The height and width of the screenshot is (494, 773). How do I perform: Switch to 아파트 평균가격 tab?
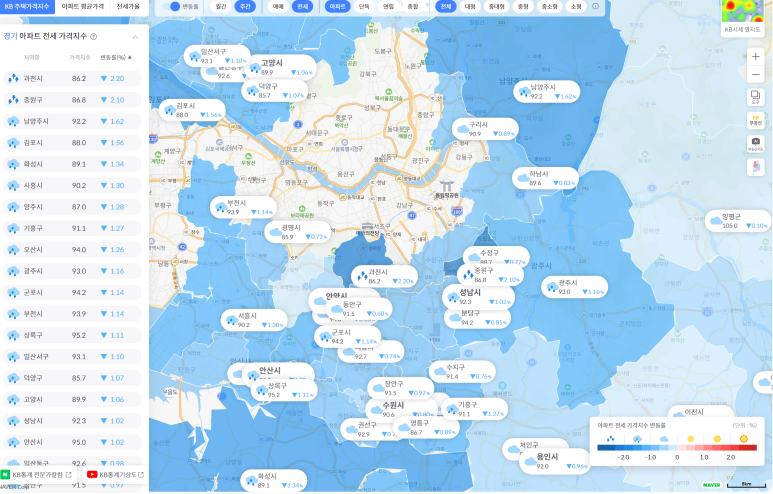tap(83, 6)
